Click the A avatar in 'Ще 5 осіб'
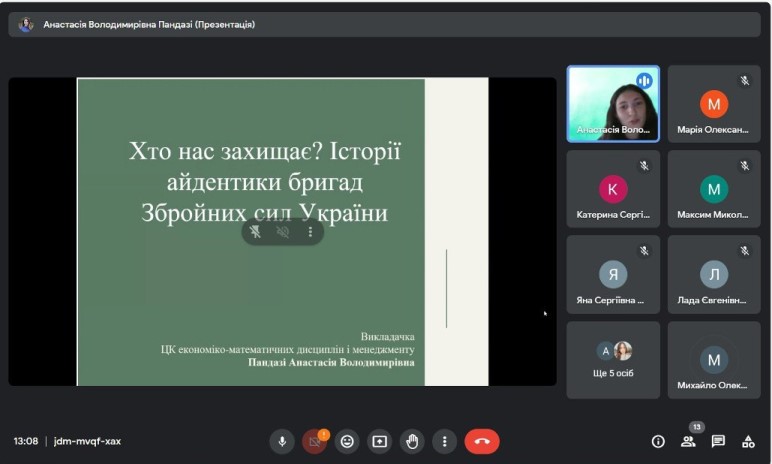This screenshot has width=772, height=464. 606,351
